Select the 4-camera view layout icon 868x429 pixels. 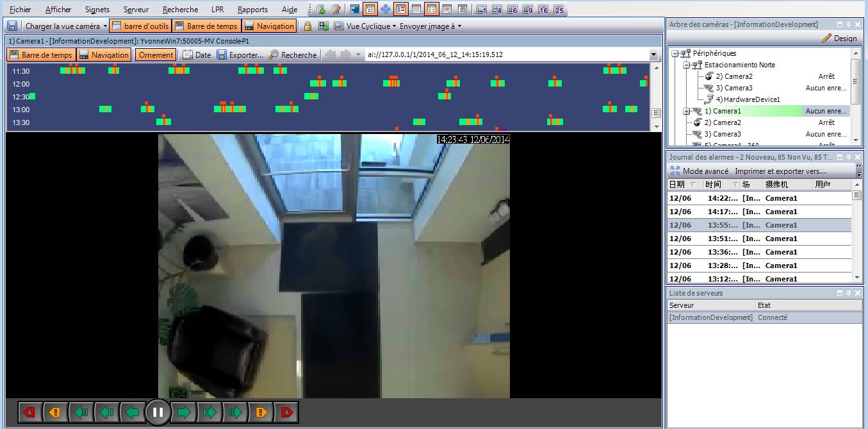pos(497,10)
